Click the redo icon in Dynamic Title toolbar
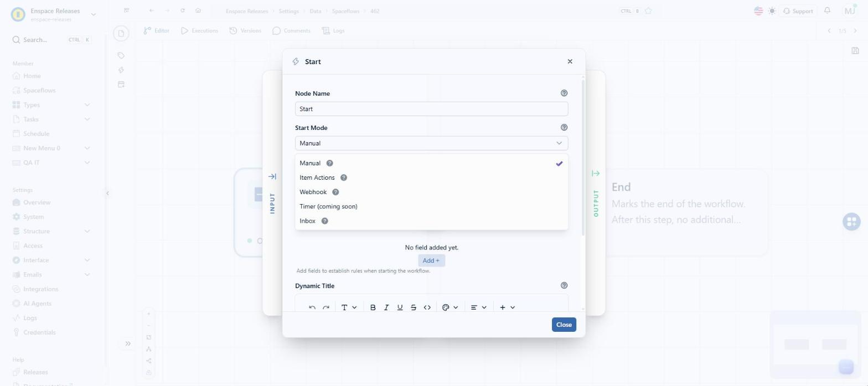Viewport: 868px width, 386px height. pos(326,307)
